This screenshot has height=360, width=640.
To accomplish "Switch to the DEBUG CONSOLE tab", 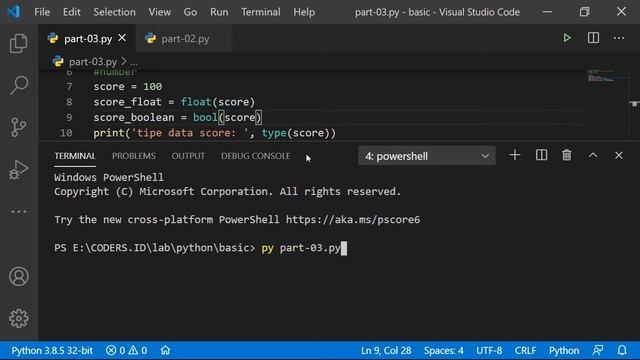I will pos(256,156).
